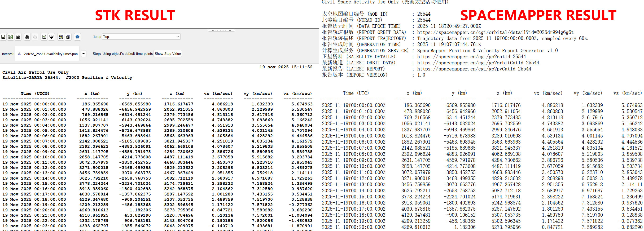Open the REPORT ORBIT DATA orbital detail URL
The height and width of the screenshot is (231, 644).
(495, 32)
